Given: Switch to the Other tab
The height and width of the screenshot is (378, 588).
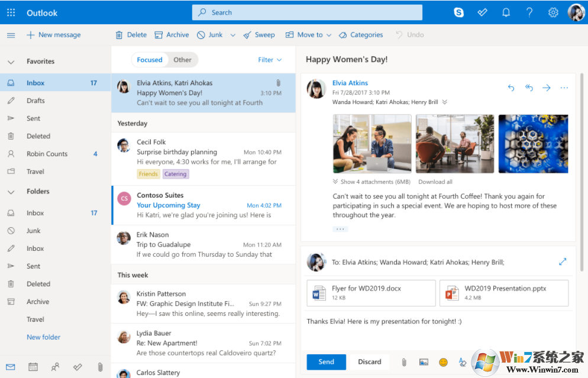Looking at the screenshot, I should (x=182, y=60).
